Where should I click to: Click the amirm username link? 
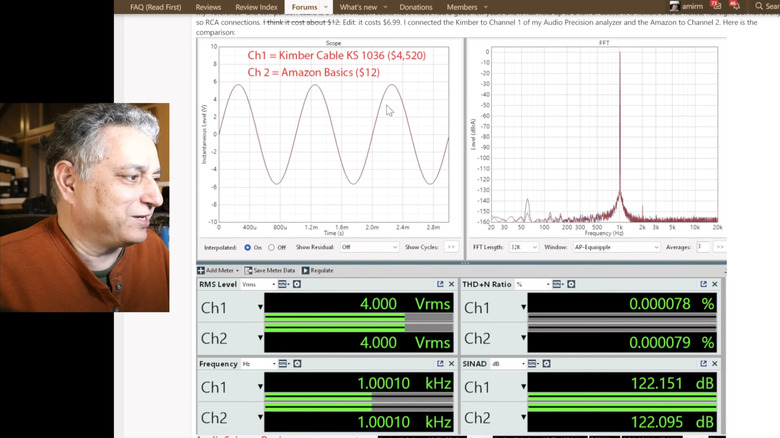pyautogui.click(x=692, y=6)
